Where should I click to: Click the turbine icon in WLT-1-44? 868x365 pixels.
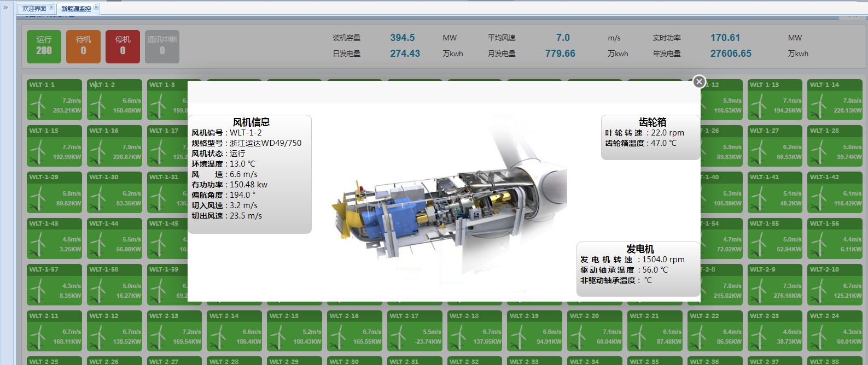coord(97,244)
